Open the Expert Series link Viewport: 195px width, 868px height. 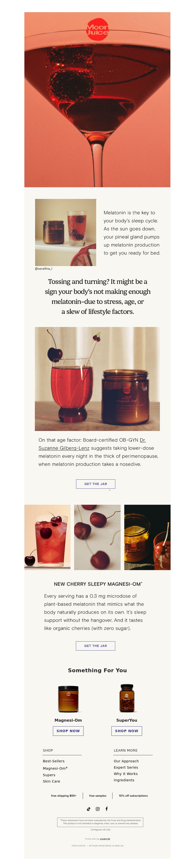tap(126, 767)
